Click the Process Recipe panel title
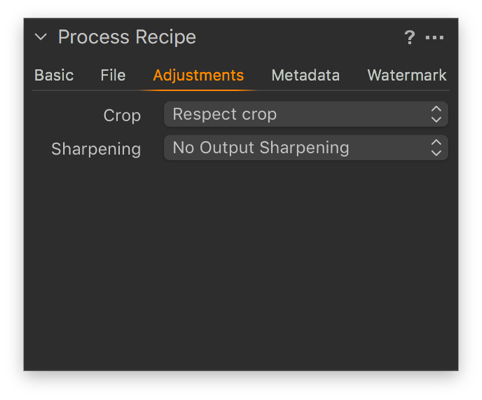482x400 pixels. tap(127, 37)
